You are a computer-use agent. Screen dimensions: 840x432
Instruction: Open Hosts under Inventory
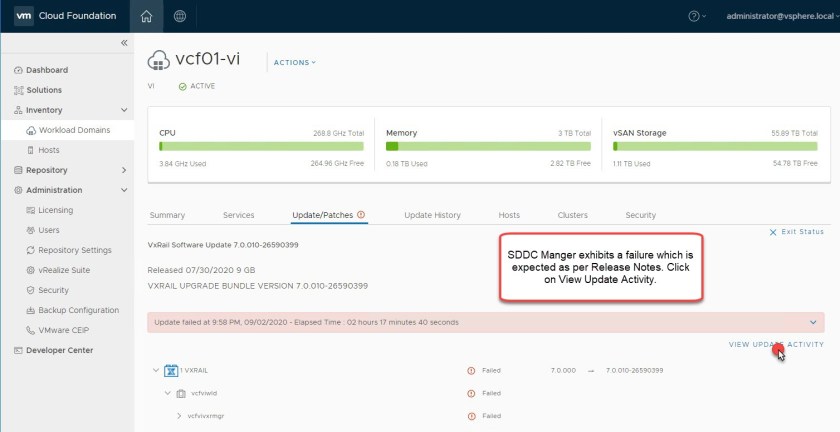[49, 150]
